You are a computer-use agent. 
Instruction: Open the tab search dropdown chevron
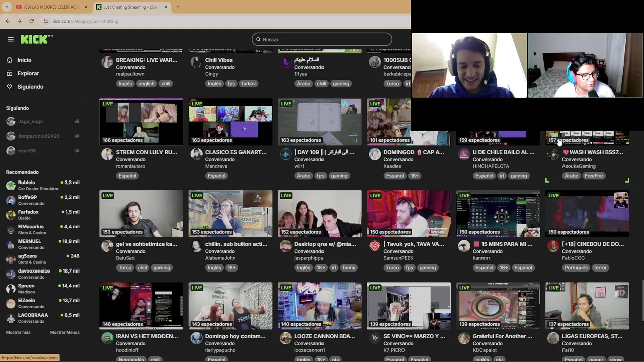tap(7, 7)
